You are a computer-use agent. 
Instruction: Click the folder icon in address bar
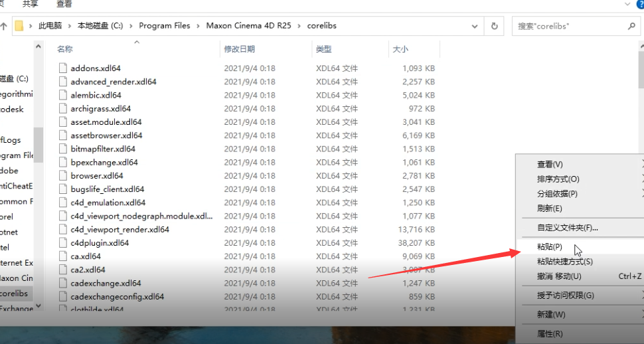click(19, 26)
